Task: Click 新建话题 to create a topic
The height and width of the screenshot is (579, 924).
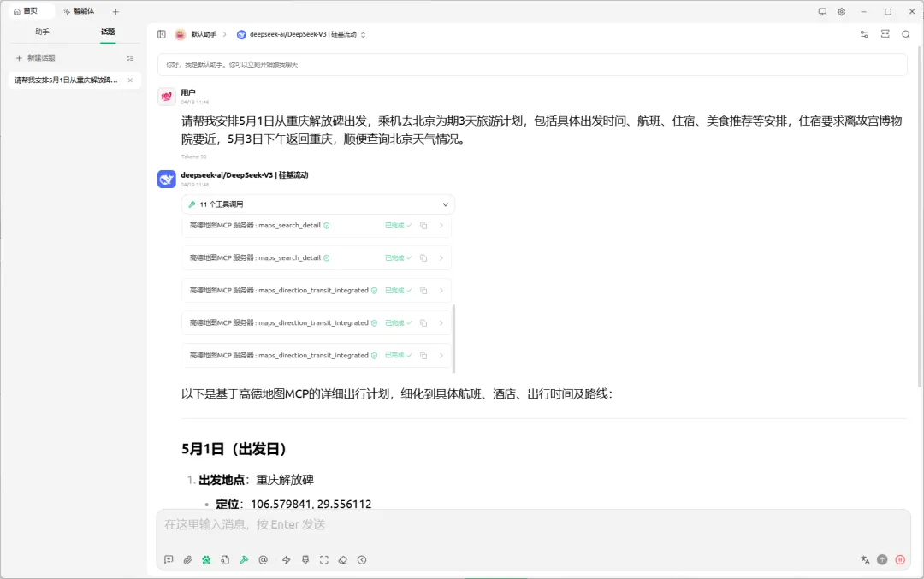Action: point(35,57)
